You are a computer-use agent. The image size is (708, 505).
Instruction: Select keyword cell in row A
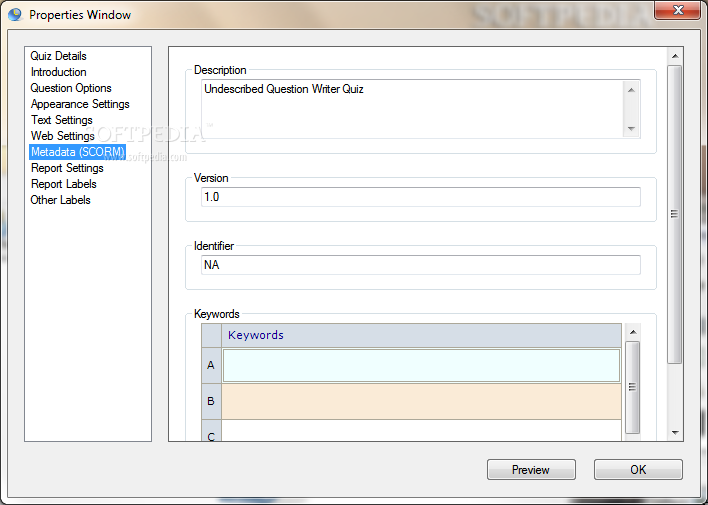click(421, 365)
